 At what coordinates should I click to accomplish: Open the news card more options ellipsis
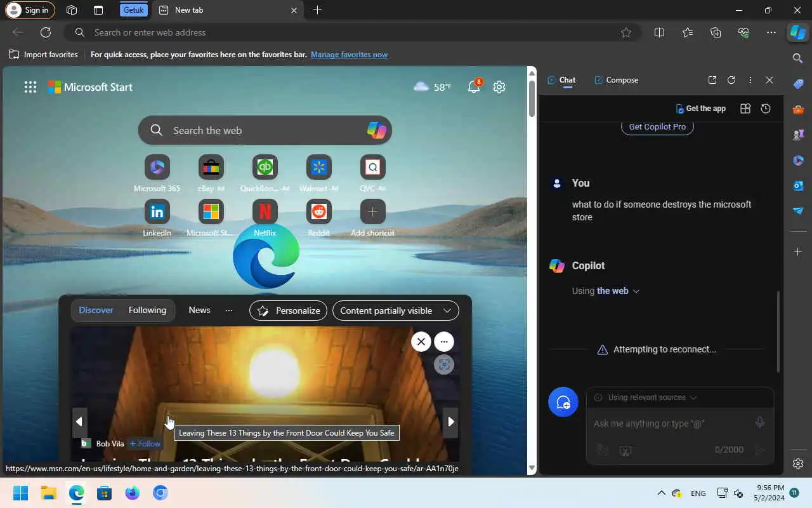click(x=444, y=342)
